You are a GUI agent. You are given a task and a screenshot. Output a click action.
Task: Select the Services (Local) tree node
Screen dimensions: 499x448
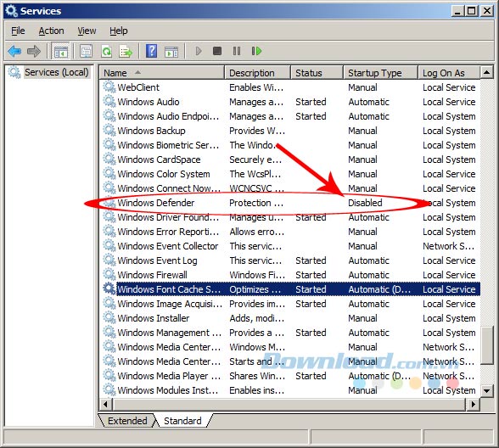click(x=56, y=72)
